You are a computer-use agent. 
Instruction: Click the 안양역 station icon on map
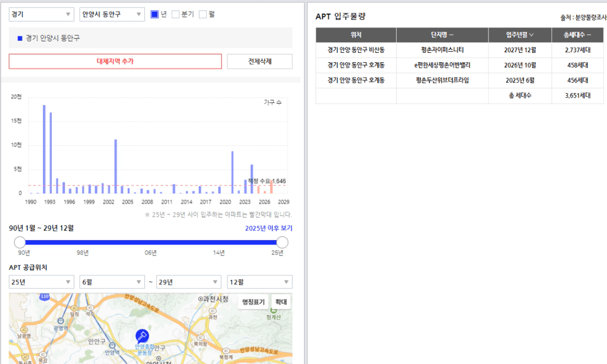112,345
